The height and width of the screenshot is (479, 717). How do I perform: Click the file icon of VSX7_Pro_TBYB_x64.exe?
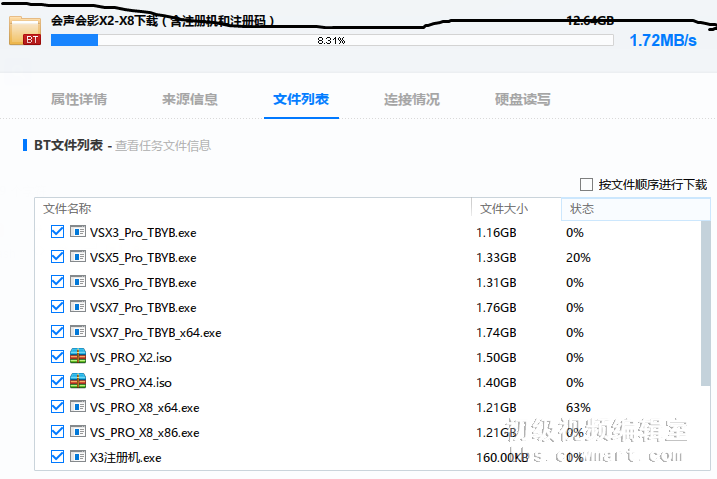pyautogui.click(x=78, y=331)
